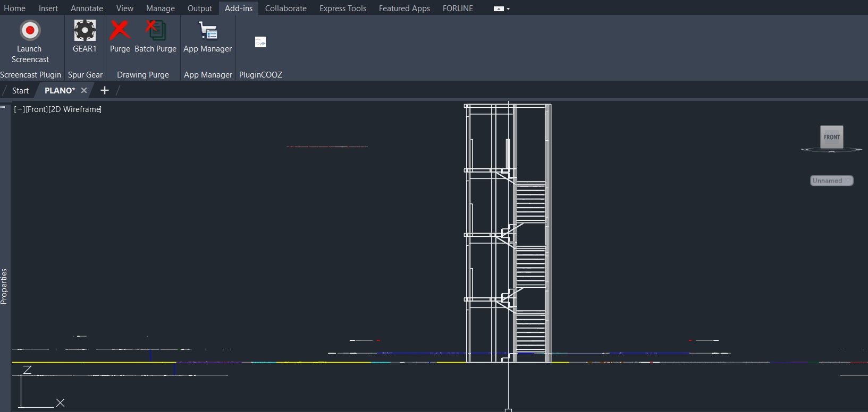Screen dimensions: 868x412
Task: Click the PluginCOOZ panel icon
Action: tap(260, 42)
